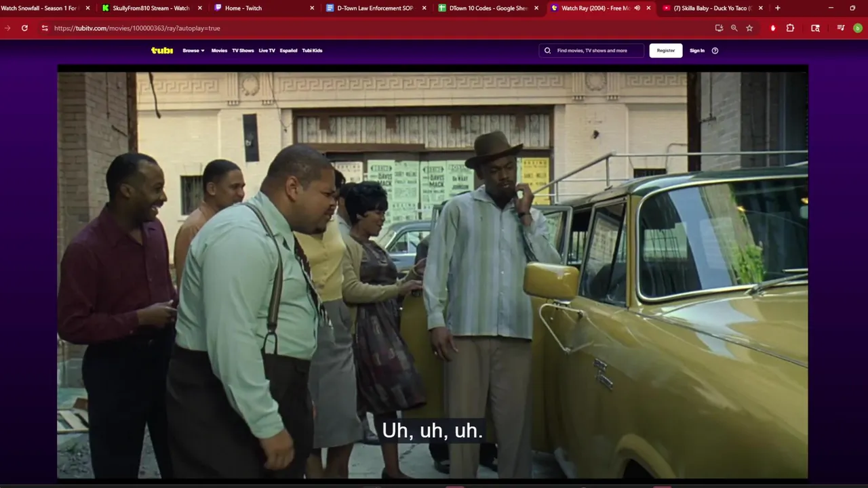
Task: Open the Live TV link
Action: pyautogui.click(x=267, y=50)
